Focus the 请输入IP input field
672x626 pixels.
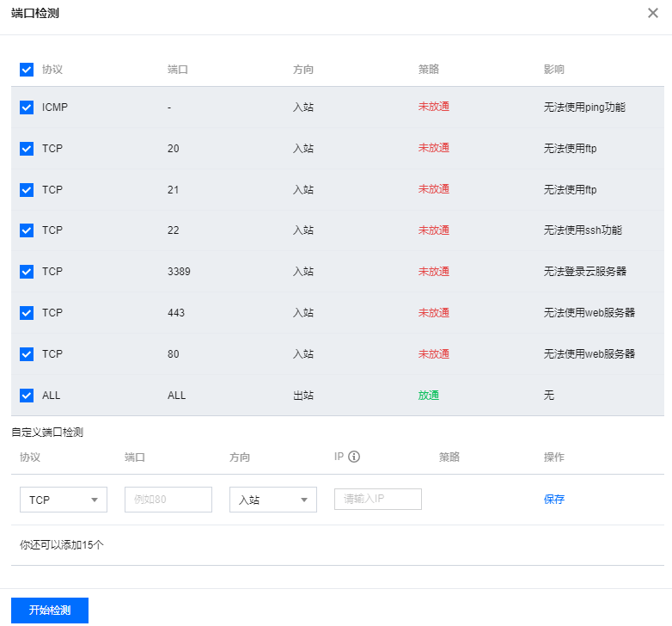pos(377,499)
